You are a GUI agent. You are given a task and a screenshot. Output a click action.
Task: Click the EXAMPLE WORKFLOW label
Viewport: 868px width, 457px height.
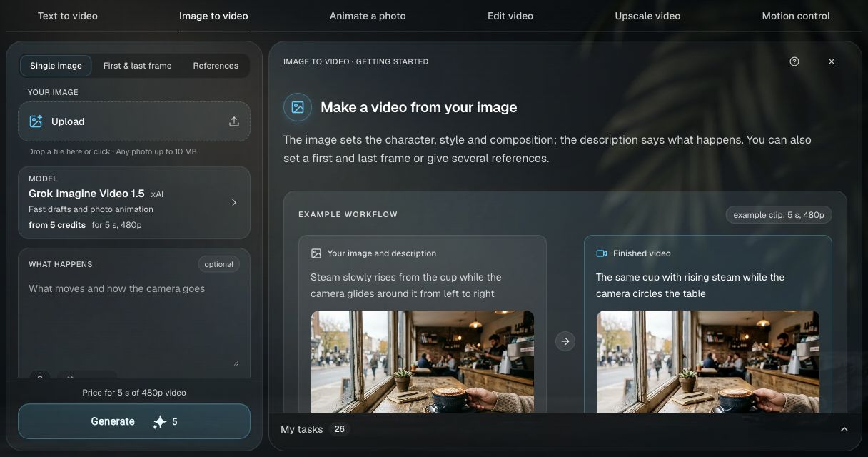click(x=348, y=214)
